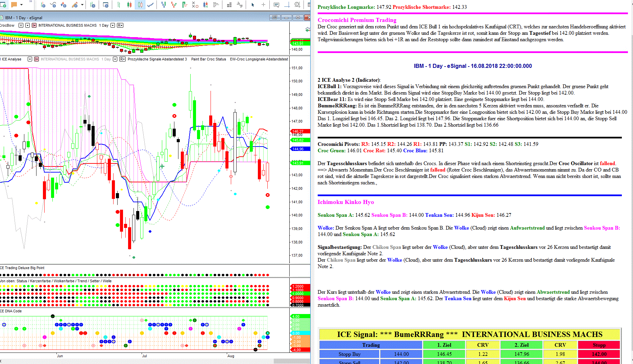Open the 1 Day interval dropdown in CrocBow row
This screenshot has height=364, width=633.
(113, 25)
